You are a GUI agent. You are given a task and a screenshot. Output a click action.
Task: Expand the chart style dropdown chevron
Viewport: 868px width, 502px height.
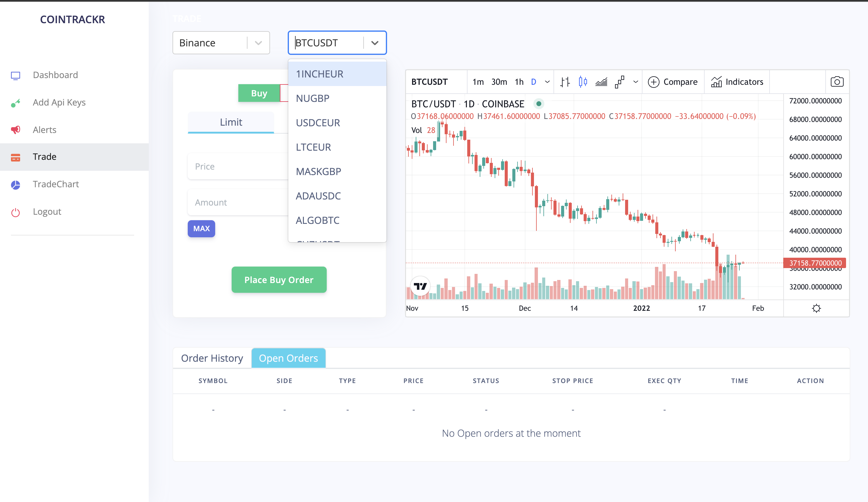pyautogui.click(x=635, y=82)
